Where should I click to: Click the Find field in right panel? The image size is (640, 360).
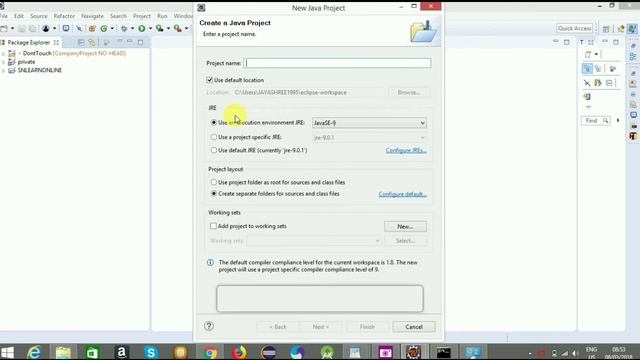tap(596, 121)
